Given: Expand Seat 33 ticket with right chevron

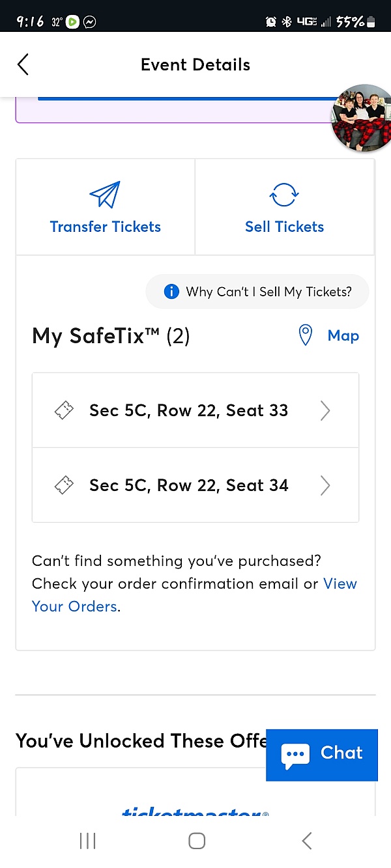Looking at the screenshot, I should [x=325, y=410].
